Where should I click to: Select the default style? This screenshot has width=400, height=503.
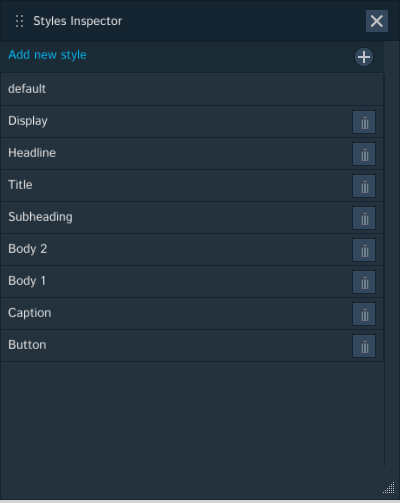[192, 89]
